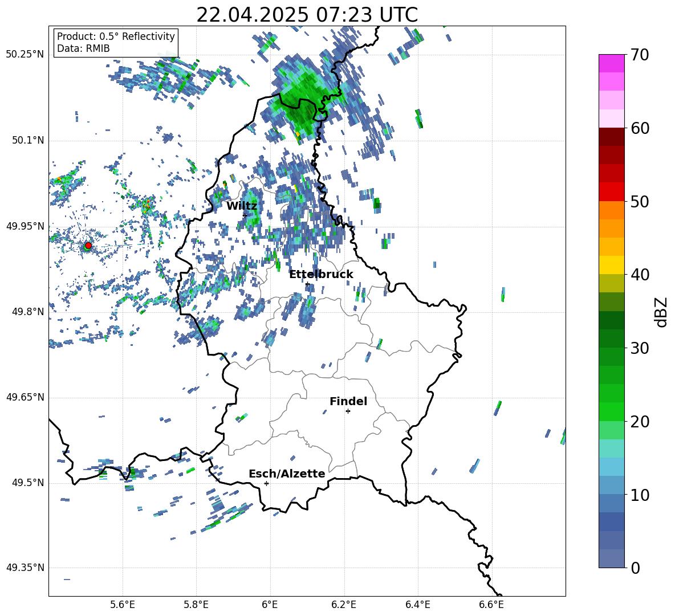Image resolution: width=675 pixels, height=616 pixels.
Task: Click the 5.8°E longitude label
Action: tap(196, 605)
